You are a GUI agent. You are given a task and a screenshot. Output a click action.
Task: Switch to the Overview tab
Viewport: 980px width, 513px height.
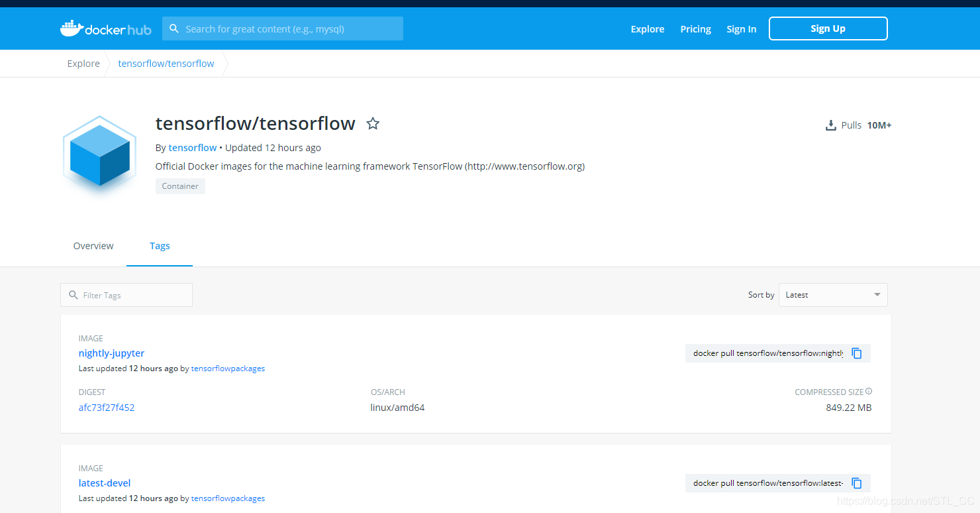[93, 246]
